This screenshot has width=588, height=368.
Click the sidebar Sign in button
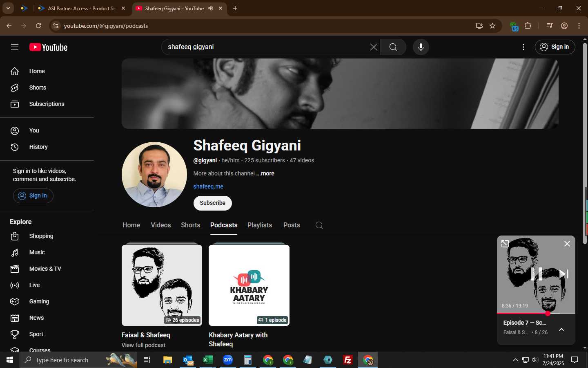33,195
